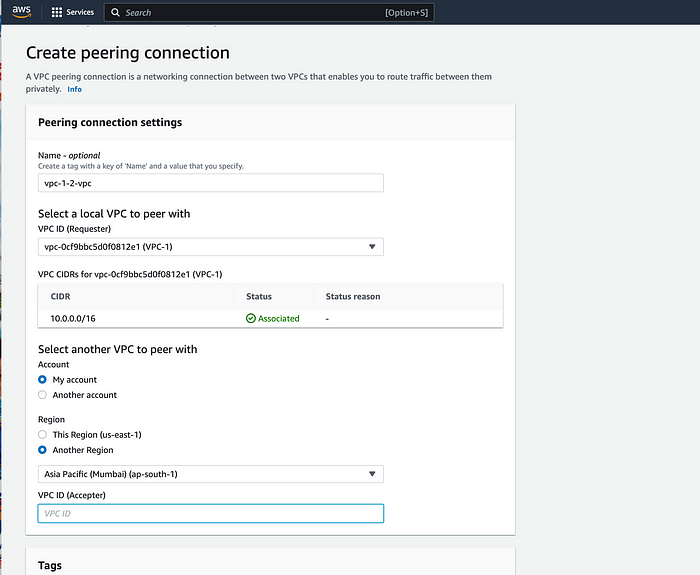Open the Services grid icon
This screenshot has height=575, width=700.
(57, 12)
